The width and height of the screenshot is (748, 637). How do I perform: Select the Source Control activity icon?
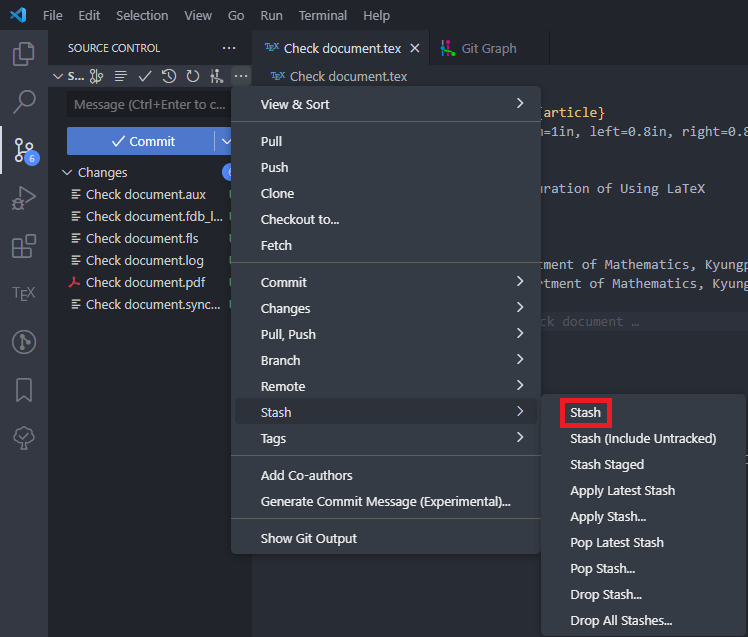tap(24, 150)
